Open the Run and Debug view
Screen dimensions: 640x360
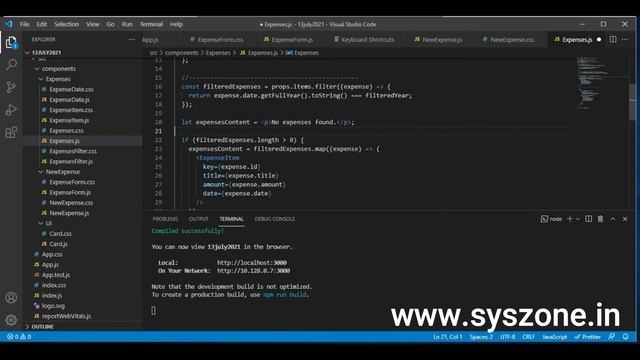(11, 109)
